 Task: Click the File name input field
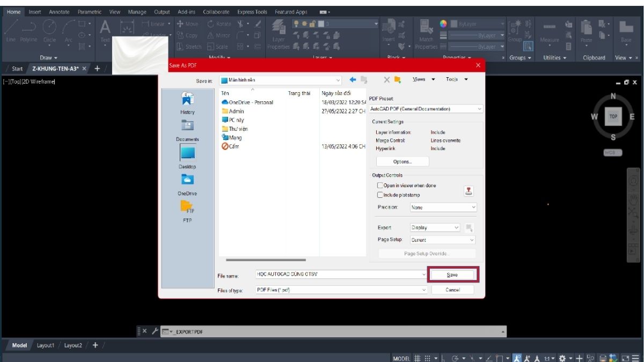[x=341, y=274]
